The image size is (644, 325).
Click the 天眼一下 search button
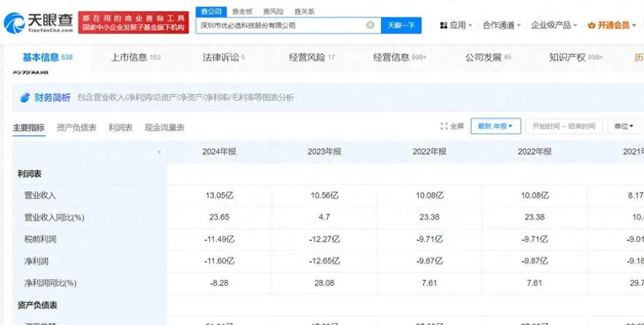click(x=401, y=26)
